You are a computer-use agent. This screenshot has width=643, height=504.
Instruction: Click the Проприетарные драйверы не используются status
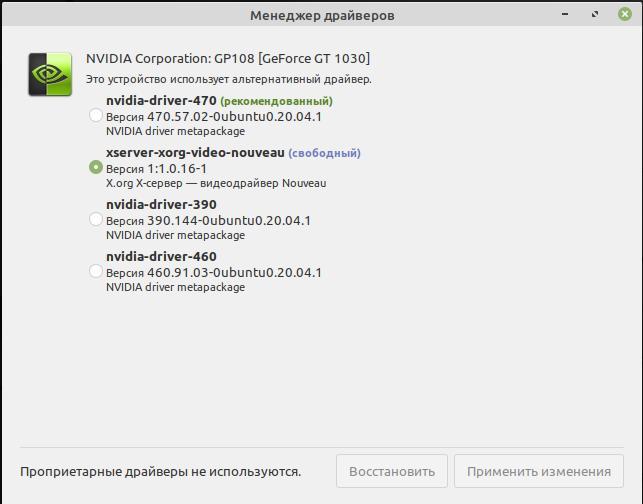[160, 471]
